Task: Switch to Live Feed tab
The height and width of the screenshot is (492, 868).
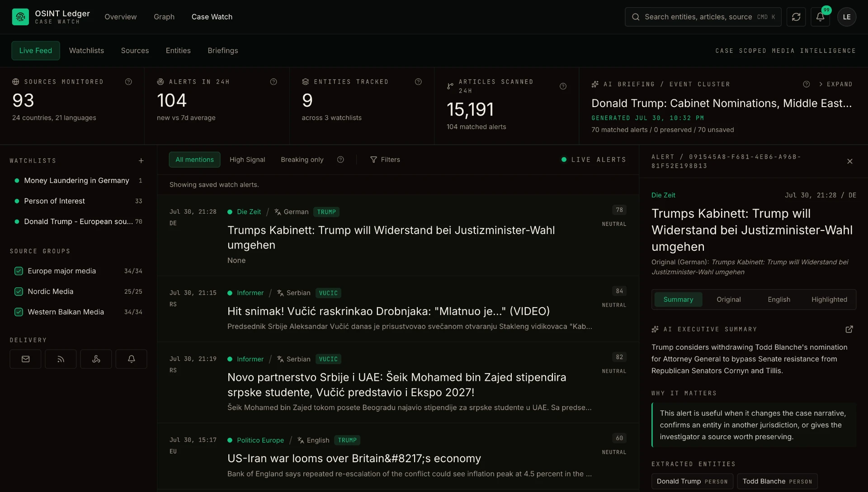Action: point(36,51)
